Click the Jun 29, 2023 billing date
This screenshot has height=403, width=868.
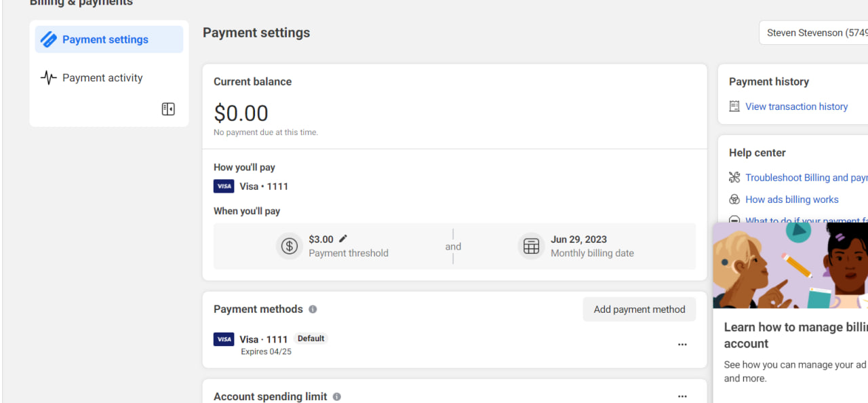coord(578,239)
